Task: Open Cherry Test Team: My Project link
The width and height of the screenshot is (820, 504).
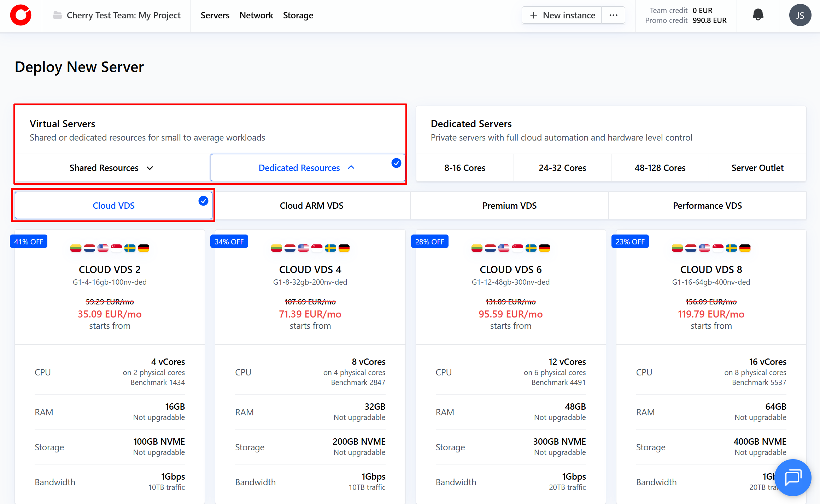Action: click(x=123, y=15)
